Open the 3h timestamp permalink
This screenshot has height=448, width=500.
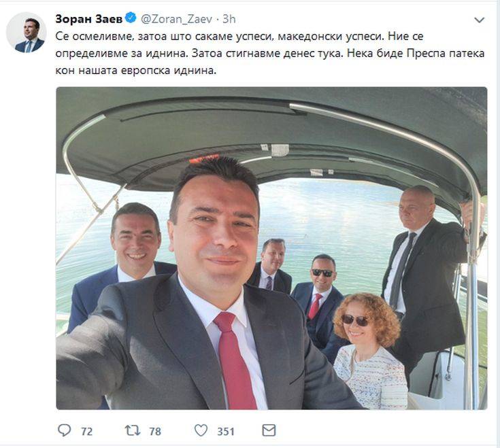click(x=229, y=19)
